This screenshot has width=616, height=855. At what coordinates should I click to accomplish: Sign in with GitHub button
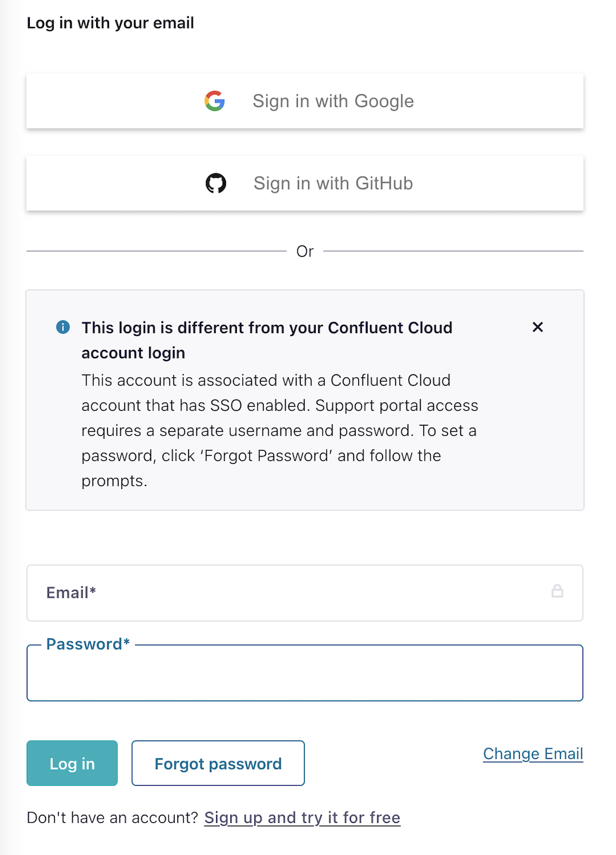coord(305,183)
